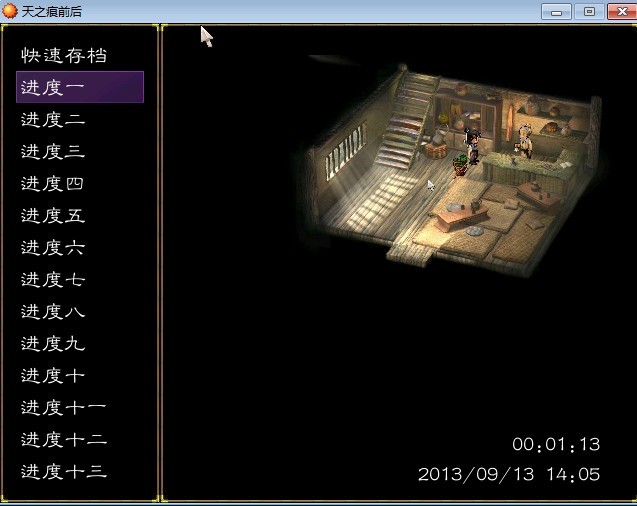Viewport: 637px width, 506px height.
Task: Choose save slot 进度五
Action: click(x=53, y=216)
